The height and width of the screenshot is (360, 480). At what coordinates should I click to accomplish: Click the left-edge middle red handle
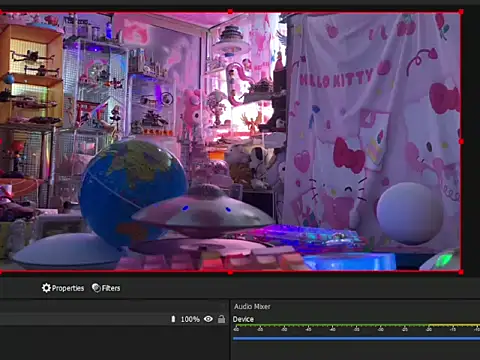click(1, 142)
